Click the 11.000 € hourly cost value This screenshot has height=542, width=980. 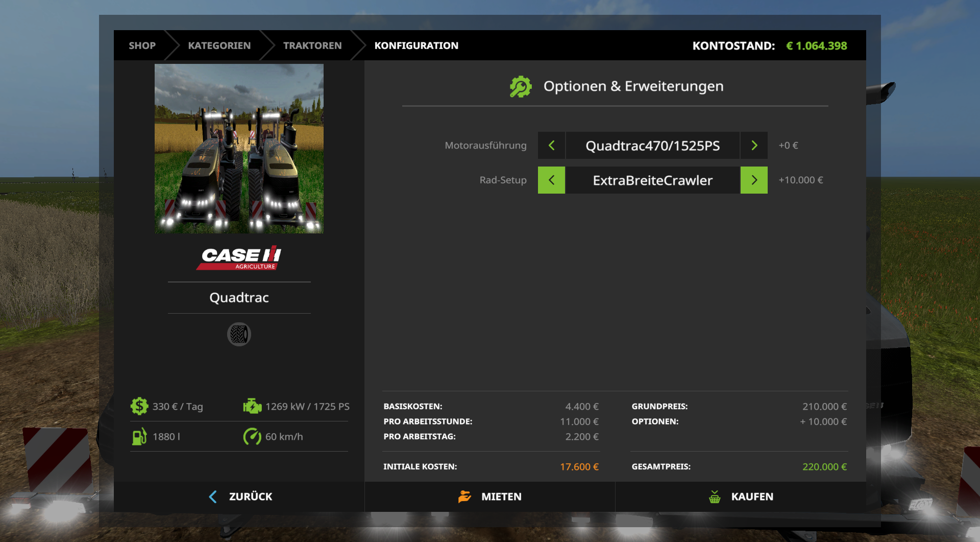579,421
